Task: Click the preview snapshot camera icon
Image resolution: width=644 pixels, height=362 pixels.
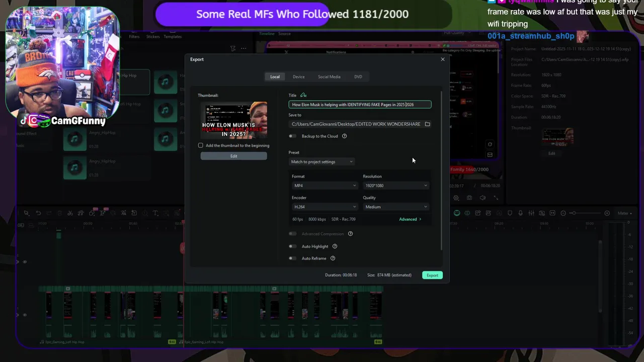Action: click(x=469, y=198)
